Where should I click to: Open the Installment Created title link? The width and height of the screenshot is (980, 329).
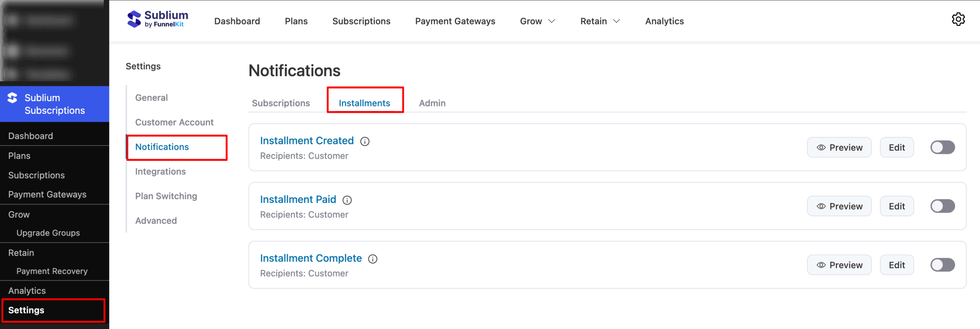(307, 141)
